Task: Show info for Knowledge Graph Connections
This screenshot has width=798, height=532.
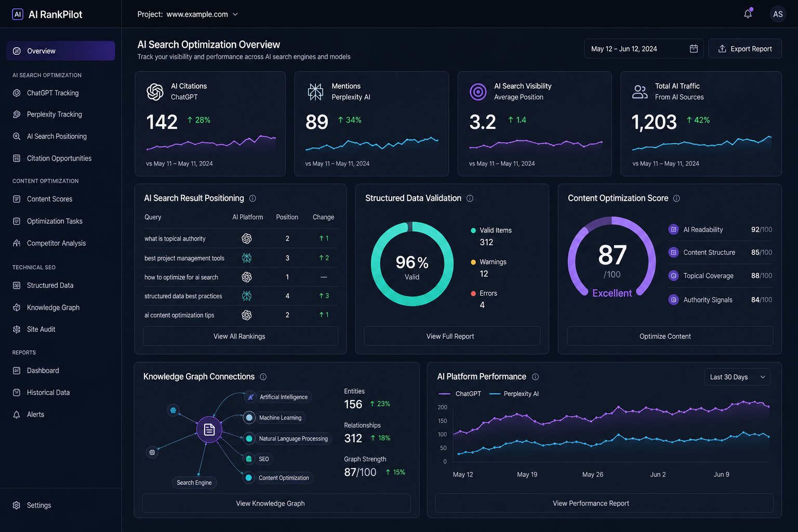Action: point(263,377)
